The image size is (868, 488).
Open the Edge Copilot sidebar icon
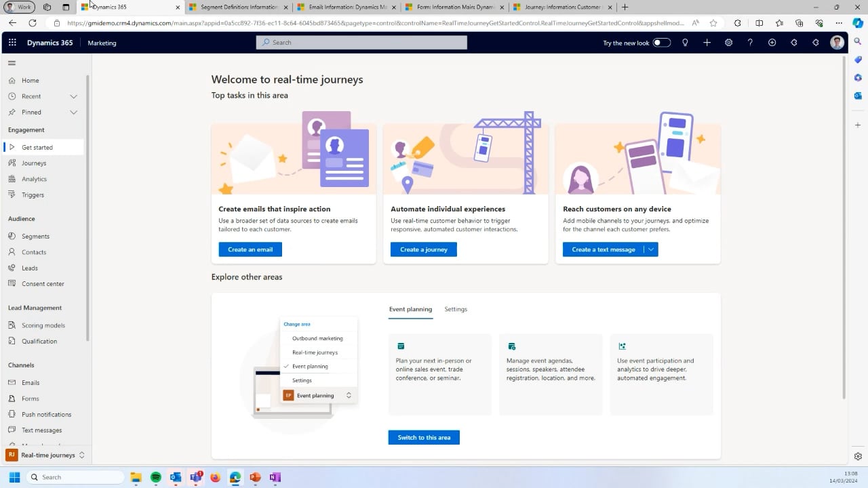[x=858, y=22]
